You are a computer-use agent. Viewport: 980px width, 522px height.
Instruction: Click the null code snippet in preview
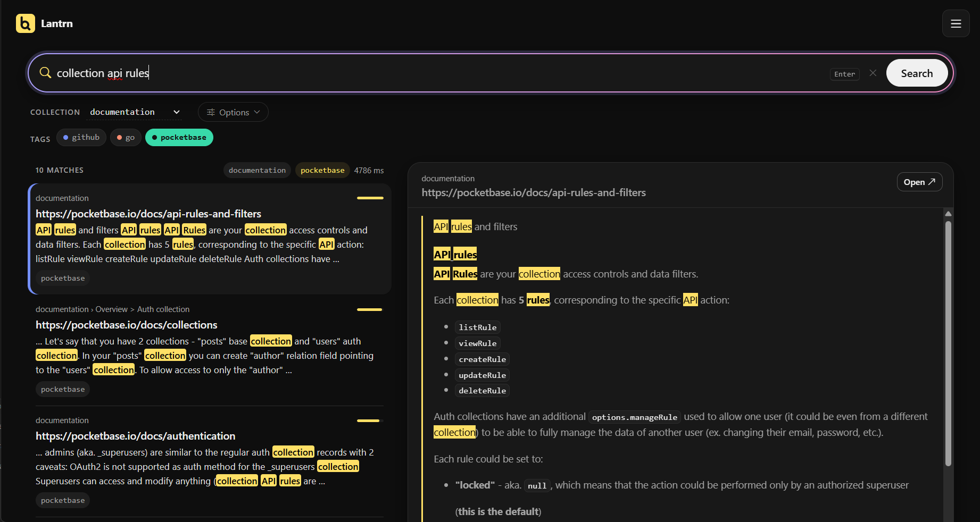(537, 486)
